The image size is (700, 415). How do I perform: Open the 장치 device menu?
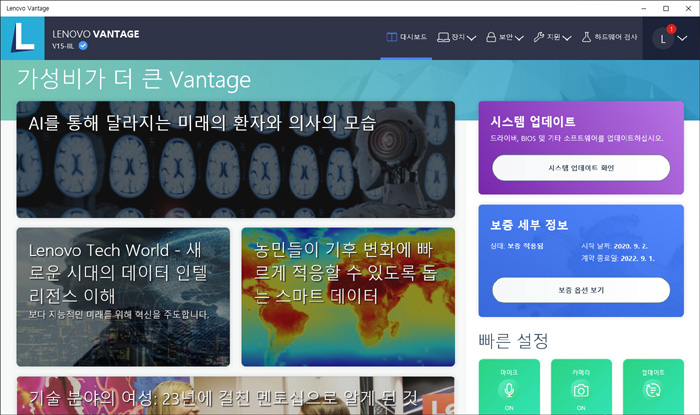(x=456, y=37)
